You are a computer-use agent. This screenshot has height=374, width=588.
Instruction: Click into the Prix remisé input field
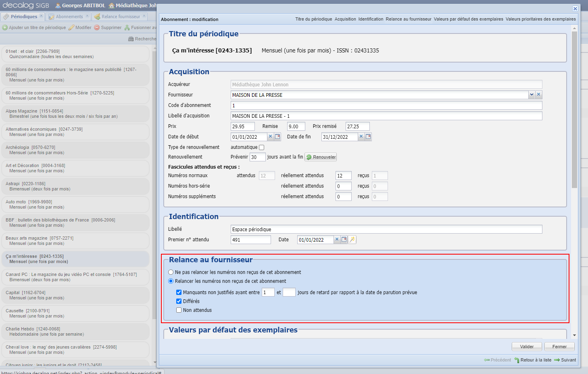coord(357,126)
